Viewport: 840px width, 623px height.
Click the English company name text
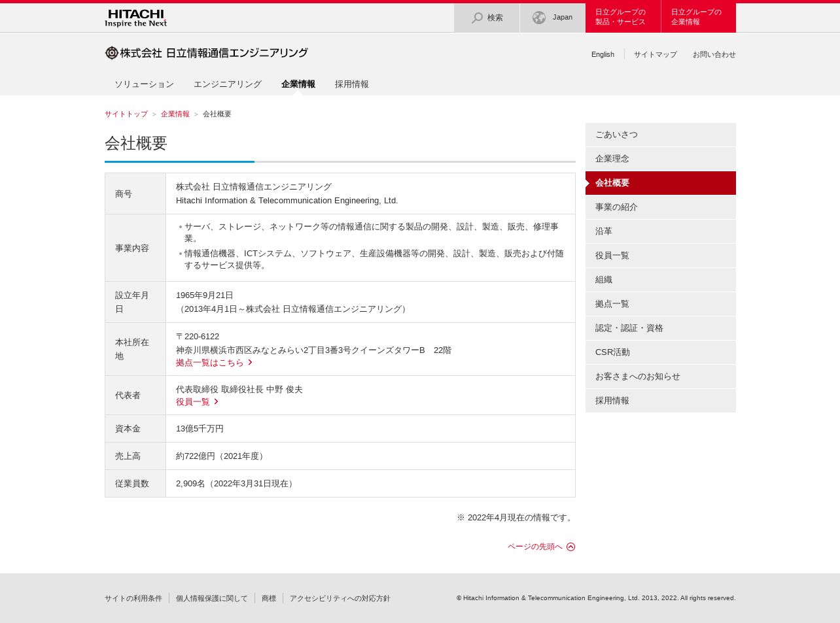[287, 201]
